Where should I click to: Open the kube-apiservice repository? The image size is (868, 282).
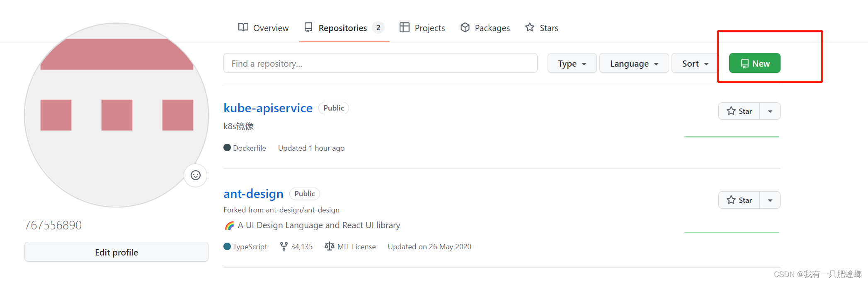[x=268, y=108]
